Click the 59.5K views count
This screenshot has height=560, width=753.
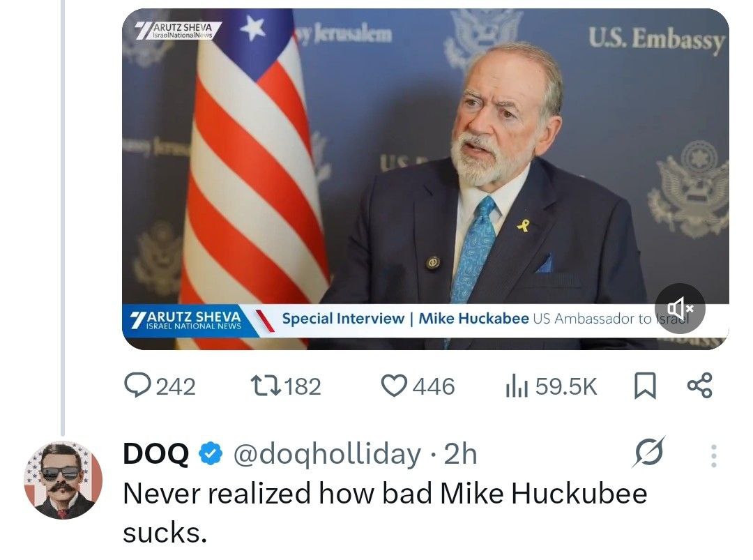(x=565, y=386)
